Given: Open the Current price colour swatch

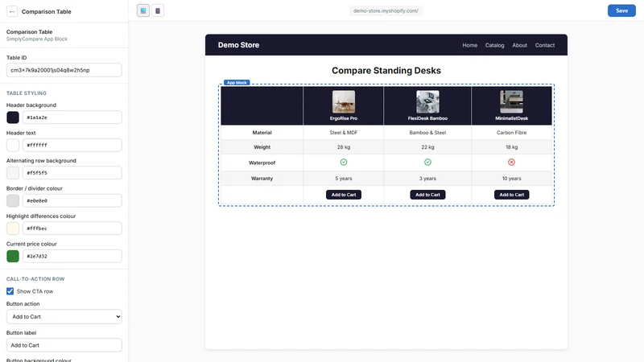Looking at the screenshot, I should 13,256.
